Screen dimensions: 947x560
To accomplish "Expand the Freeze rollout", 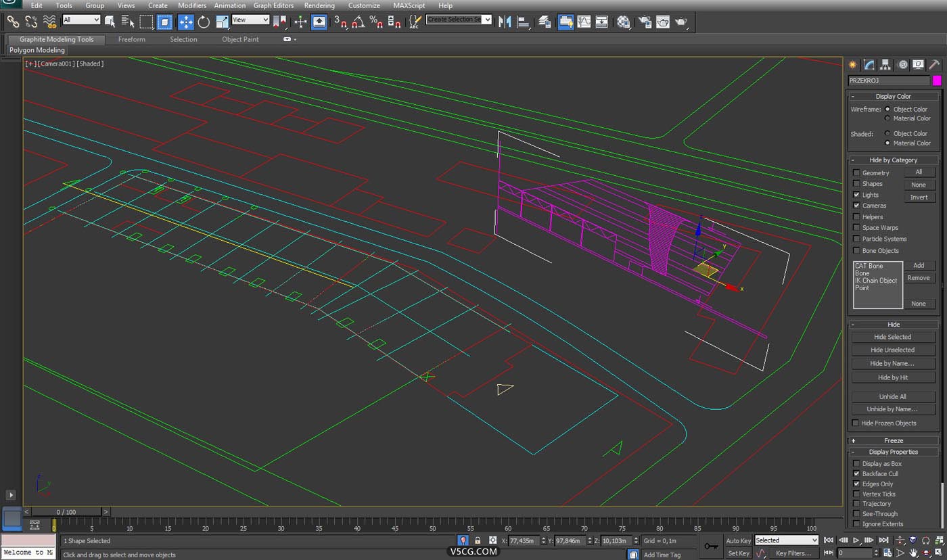I will (x=894, y=440).
